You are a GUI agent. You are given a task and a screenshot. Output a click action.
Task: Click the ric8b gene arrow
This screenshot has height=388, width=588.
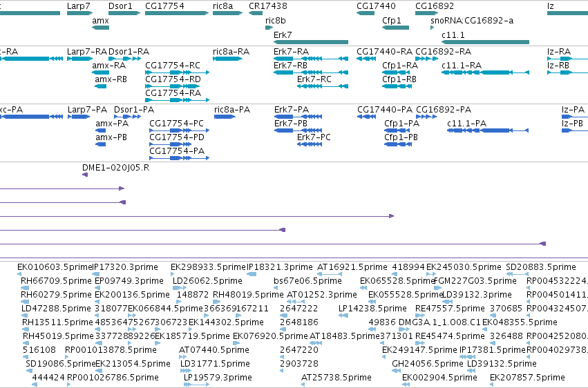point(269,28)
